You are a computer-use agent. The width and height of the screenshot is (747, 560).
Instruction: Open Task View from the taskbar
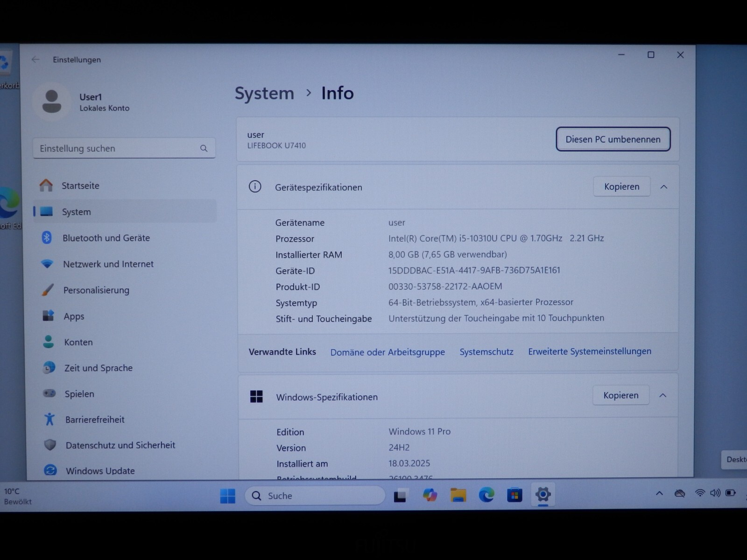tap(400, 496)
